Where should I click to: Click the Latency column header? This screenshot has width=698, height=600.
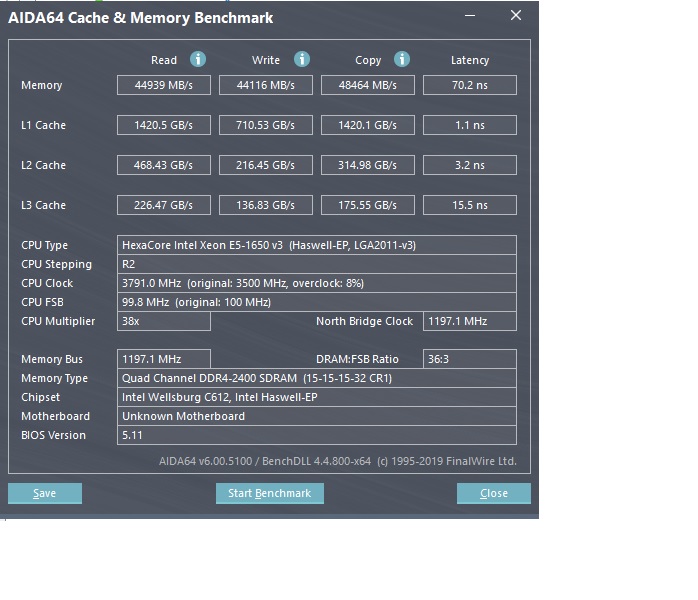tap(470, 61)
